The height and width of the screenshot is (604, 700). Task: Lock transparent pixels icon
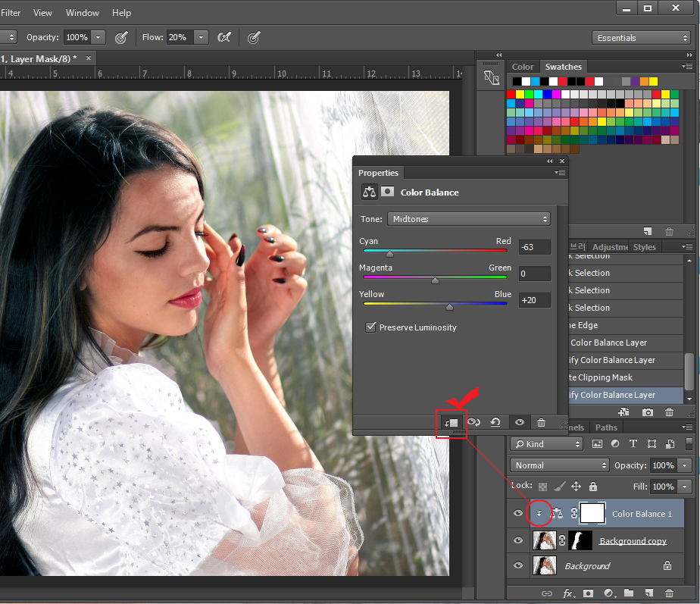[542, 487]
